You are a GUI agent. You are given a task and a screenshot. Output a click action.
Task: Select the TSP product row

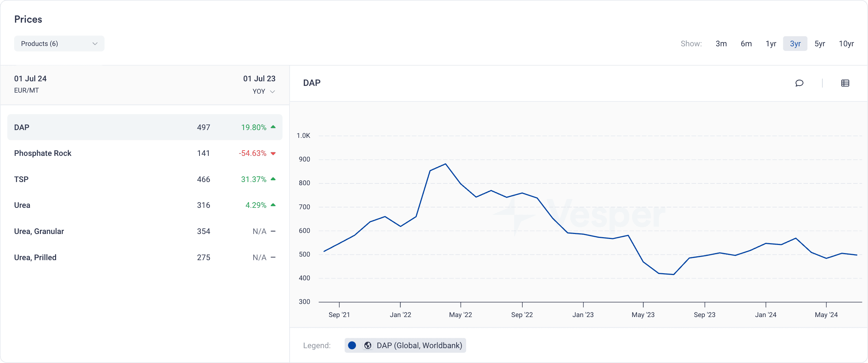[145, 179]
